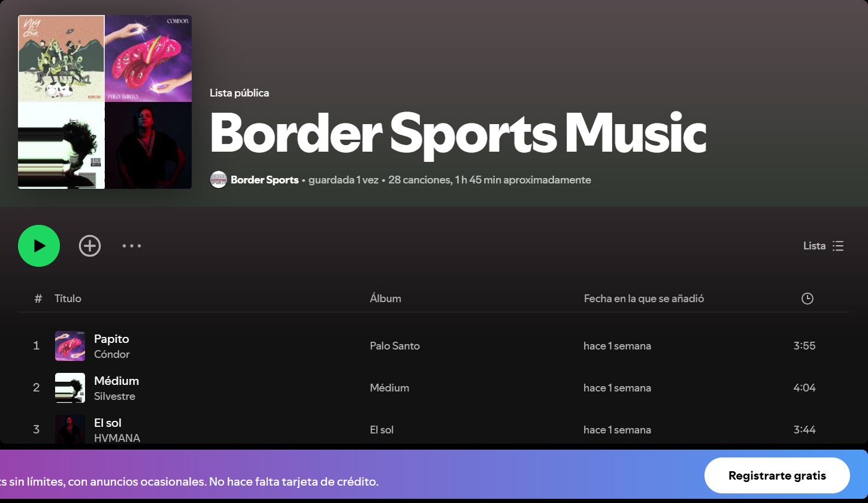Open artist Silvestre
The image size is (868, 503).
pyautogui.click(x=114, y=396)
